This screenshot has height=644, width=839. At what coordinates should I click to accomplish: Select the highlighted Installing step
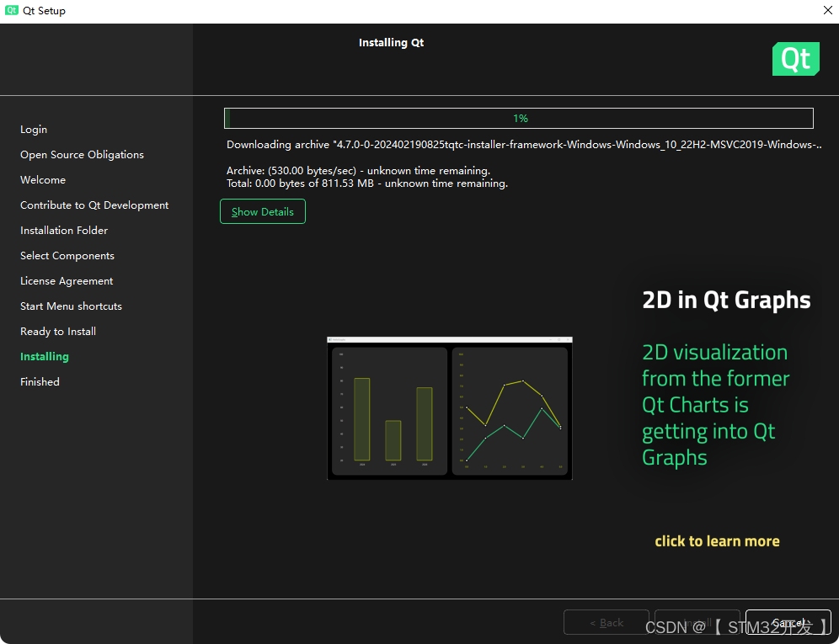tap(45, 356)
